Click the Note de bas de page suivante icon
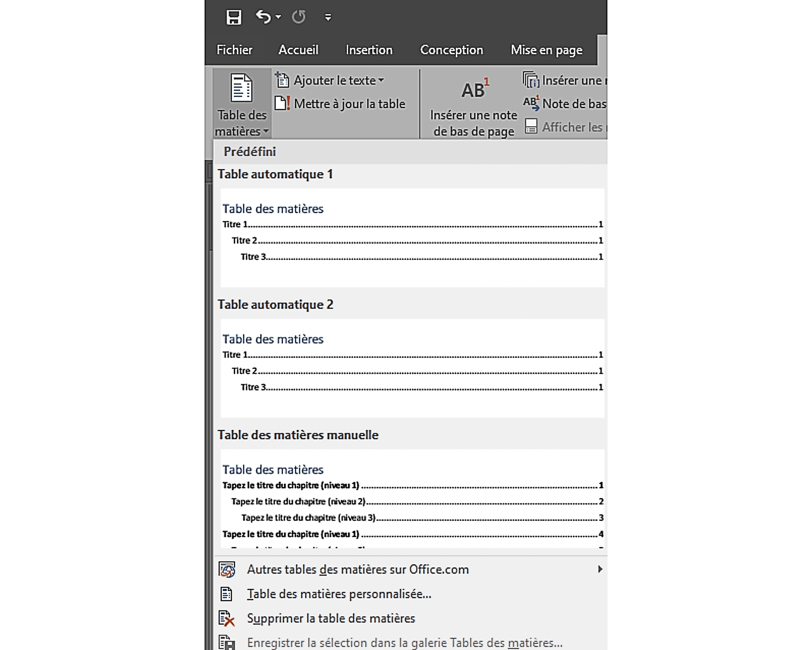Image resolution: width=812 pixels, height=650 pixels. click(x=531, y=103)
